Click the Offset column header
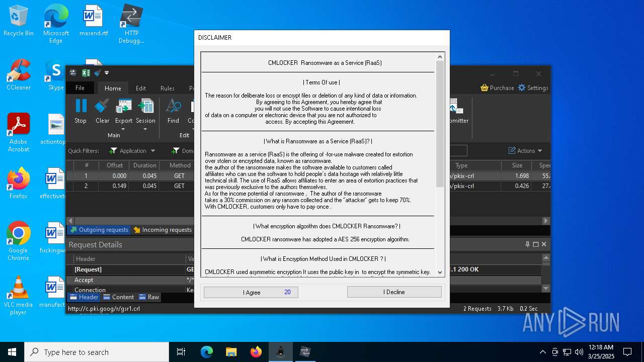This screenshot has width=644, height=362. [115, 165]
